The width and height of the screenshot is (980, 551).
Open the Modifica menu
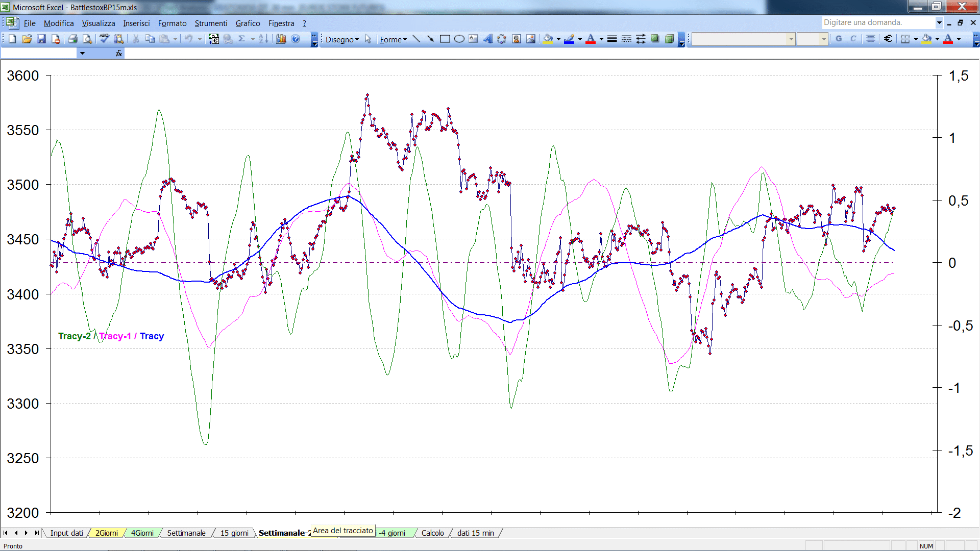(59, 23)
